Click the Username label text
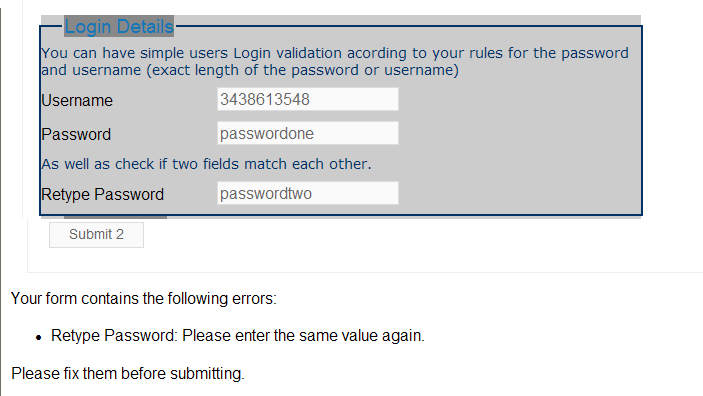This screenshot has width=703, height=396. (x=77, y=100)
